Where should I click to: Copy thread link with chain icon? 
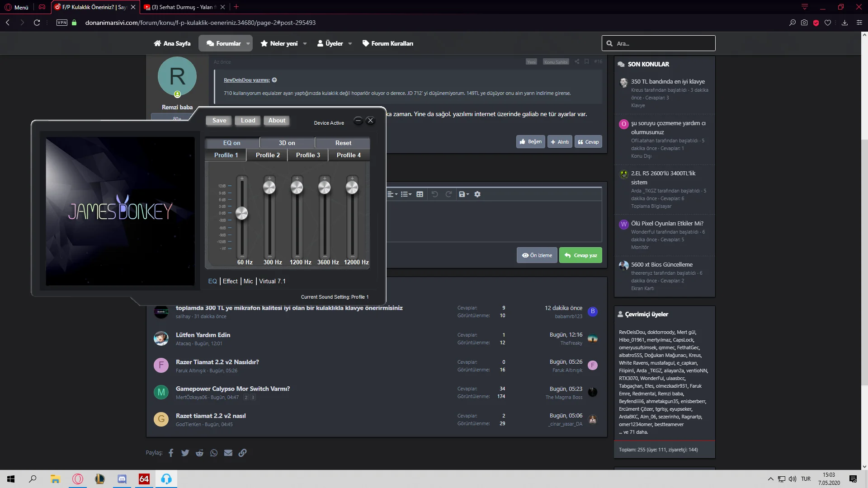point(243,453)
